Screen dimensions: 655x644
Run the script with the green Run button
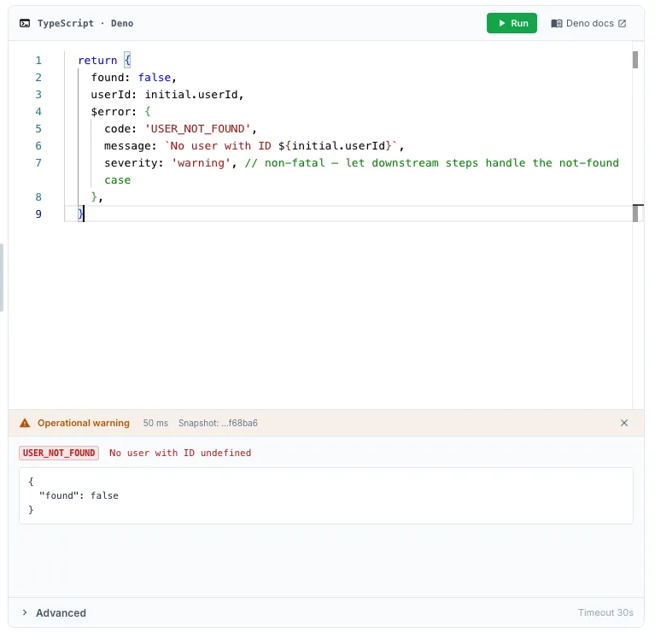512,23
